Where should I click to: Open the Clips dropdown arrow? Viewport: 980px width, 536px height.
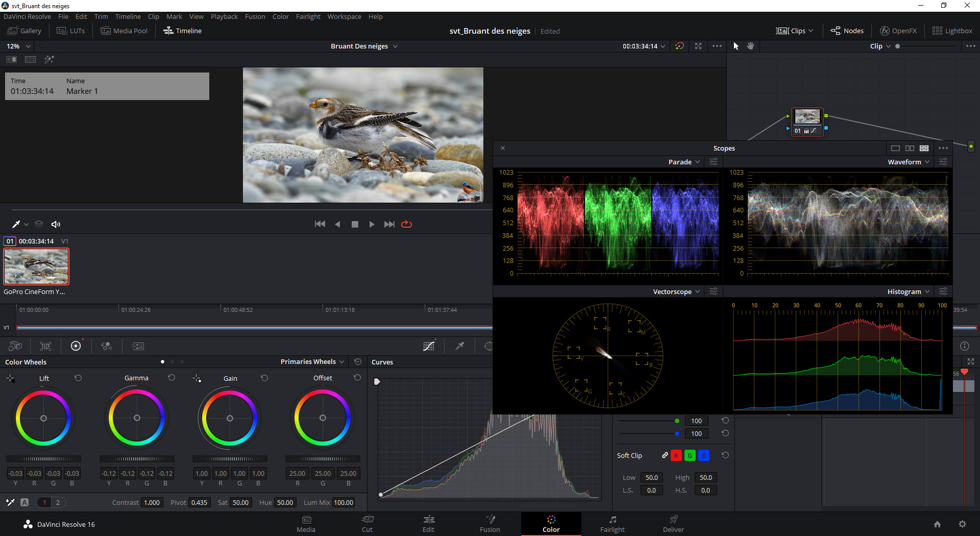tap(811, 31)
